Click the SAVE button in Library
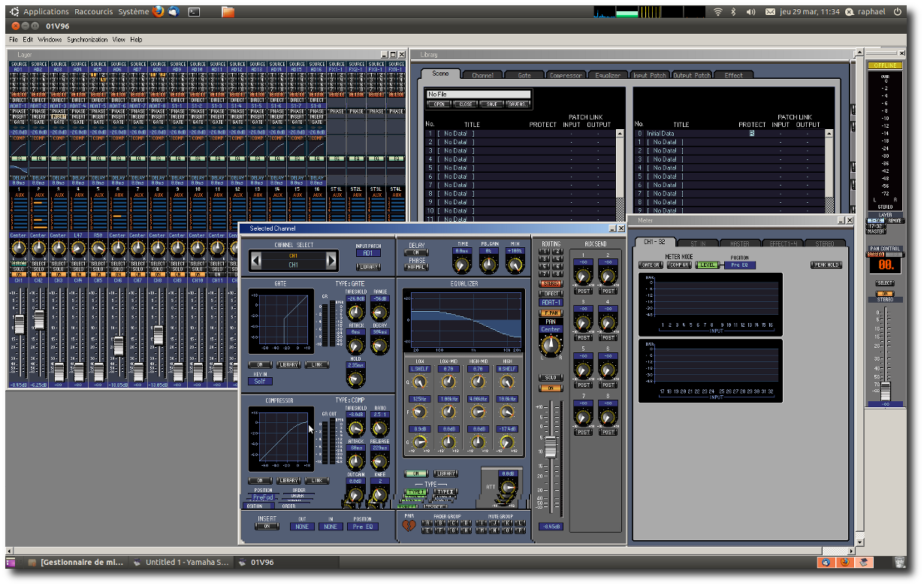 pos(492,104)
